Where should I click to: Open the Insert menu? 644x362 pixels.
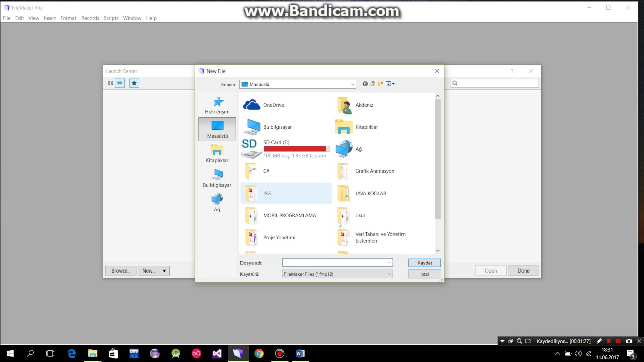50,18
